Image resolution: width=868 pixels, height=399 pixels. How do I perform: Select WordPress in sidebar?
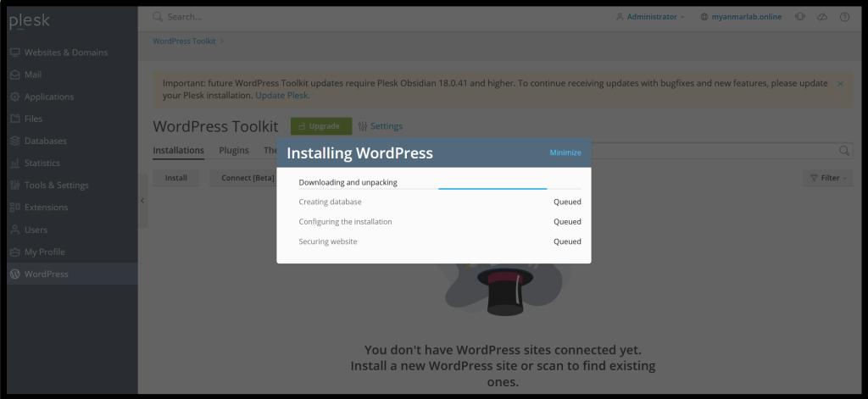(72, 274)
